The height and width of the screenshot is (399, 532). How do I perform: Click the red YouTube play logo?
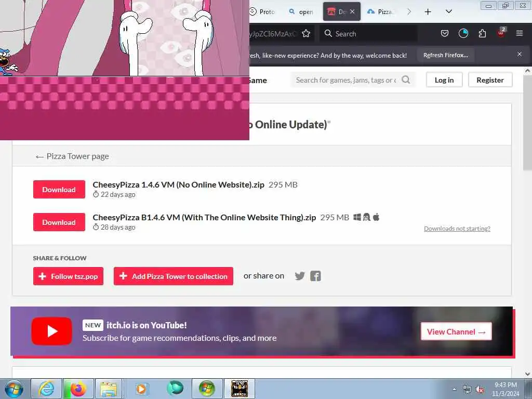click(x=51, y=331)
